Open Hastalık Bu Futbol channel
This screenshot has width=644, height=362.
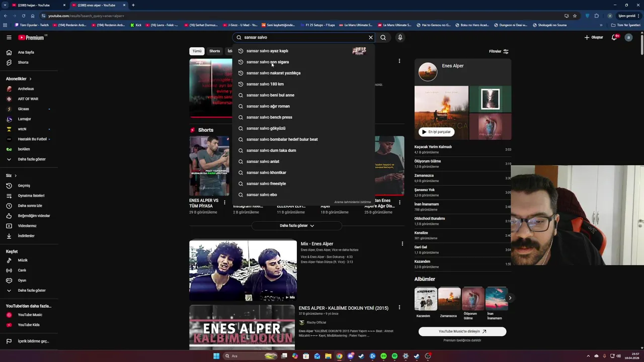[32, 139]
